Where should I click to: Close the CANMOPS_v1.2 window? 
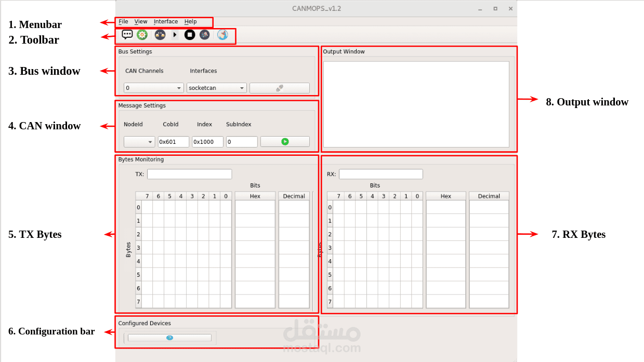coord(510,9)
